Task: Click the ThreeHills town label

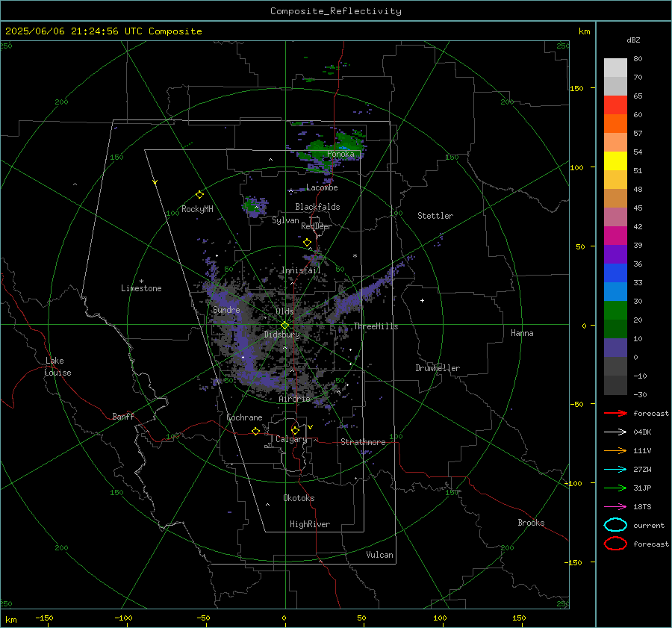Action: [x=376, y=326]
